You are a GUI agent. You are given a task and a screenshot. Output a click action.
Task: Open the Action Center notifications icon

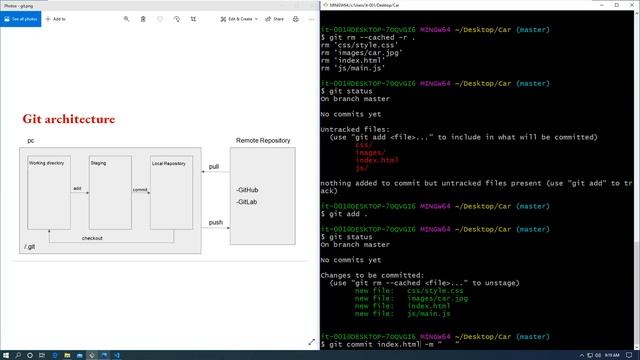[629, 356]
